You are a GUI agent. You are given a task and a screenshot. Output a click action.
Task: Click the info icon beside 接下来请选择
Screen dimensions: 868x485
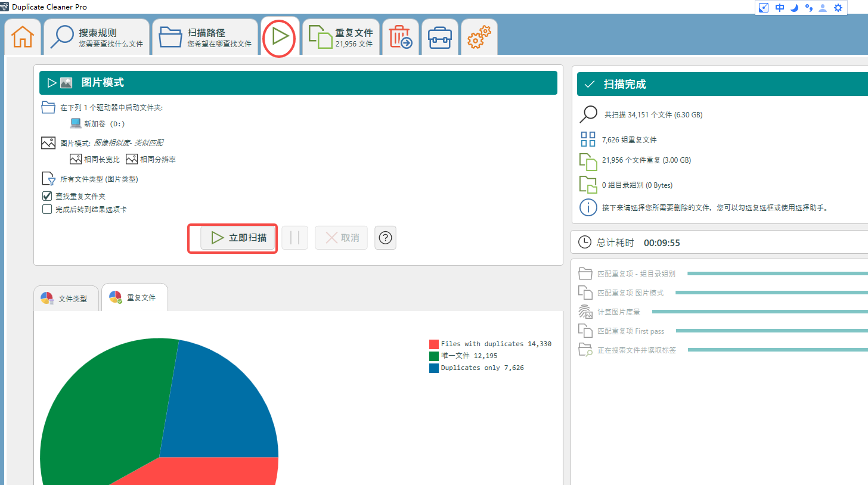pyautogui.click(x=588, y=208)
